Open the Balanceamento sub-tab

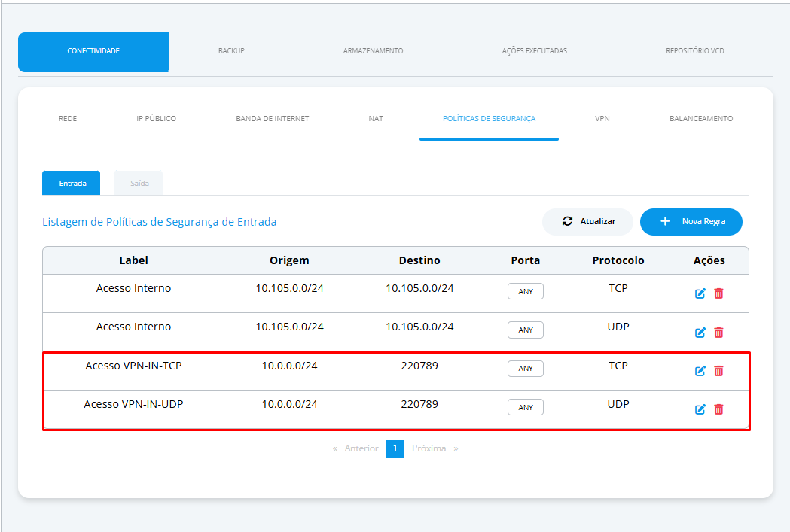point(701,119)
